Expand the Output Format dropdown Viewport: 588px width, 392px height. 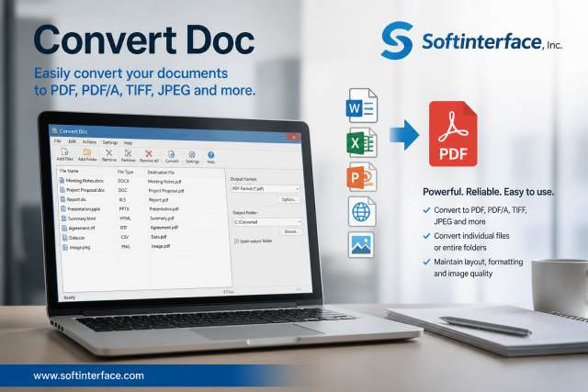coord(266,188)
